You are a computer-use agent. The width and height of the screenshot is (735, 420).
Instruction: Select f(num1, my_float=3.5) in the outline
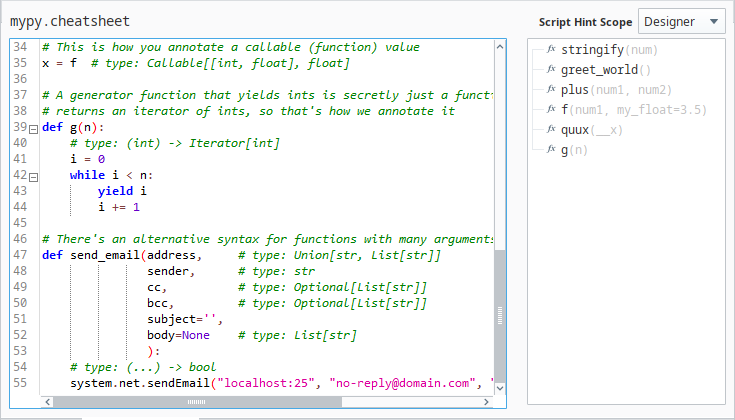click(634, 110)
